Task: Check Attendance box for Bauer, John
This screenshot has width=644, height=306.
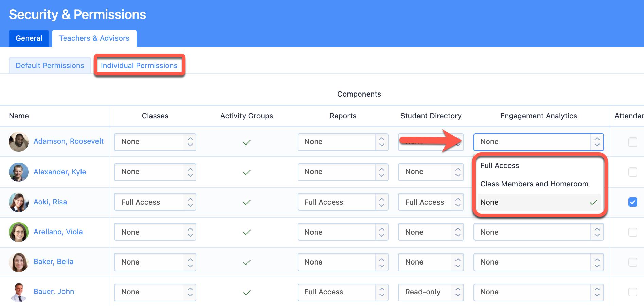Action: [x=632, y=292]
